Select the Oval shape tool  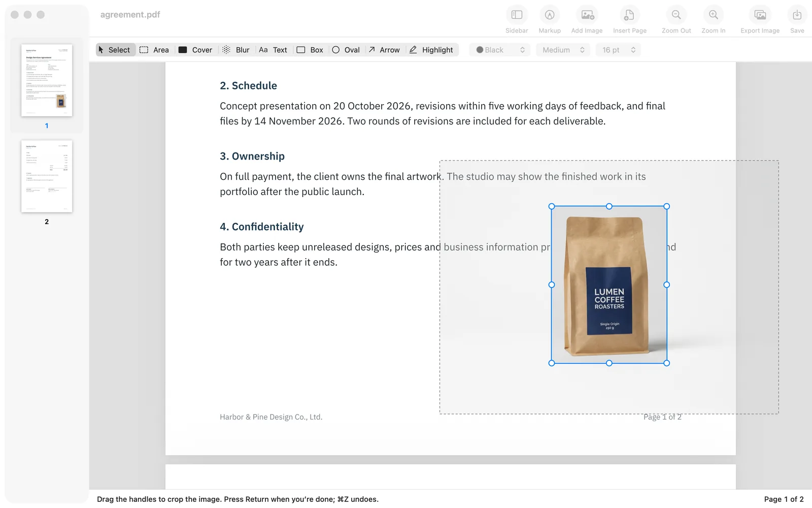[x=346, y=50]
